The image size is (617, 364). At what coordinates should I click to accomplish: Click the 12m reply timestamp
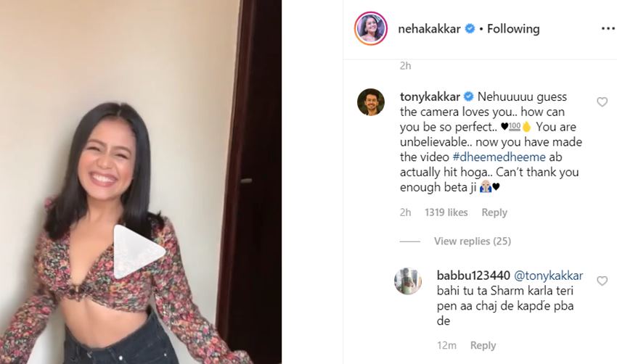tap(446, 345)
